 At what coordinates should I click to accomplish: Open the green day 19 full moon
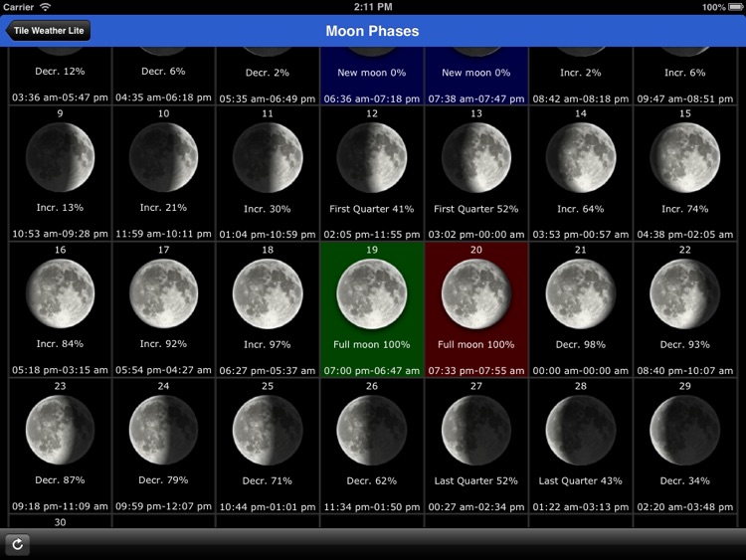372,294
